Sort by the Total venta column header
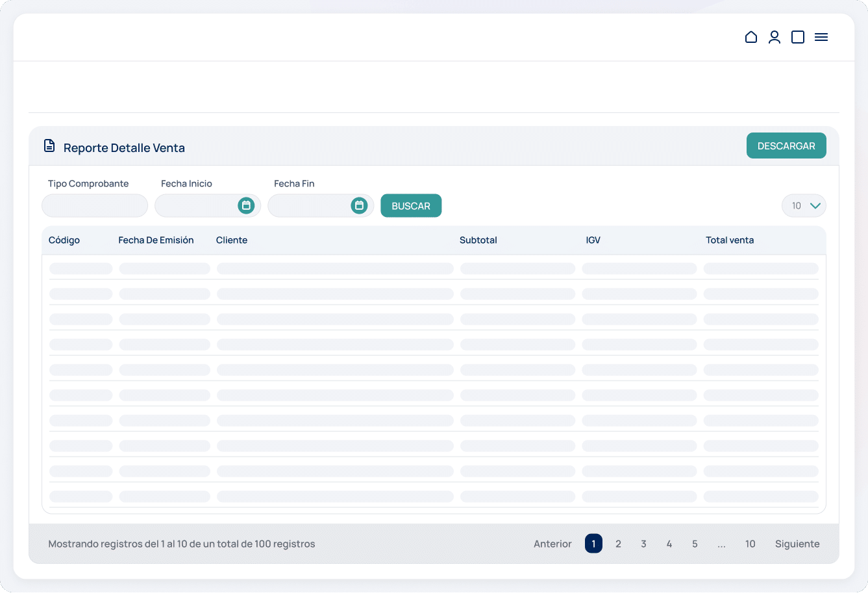 pos(730,240)
